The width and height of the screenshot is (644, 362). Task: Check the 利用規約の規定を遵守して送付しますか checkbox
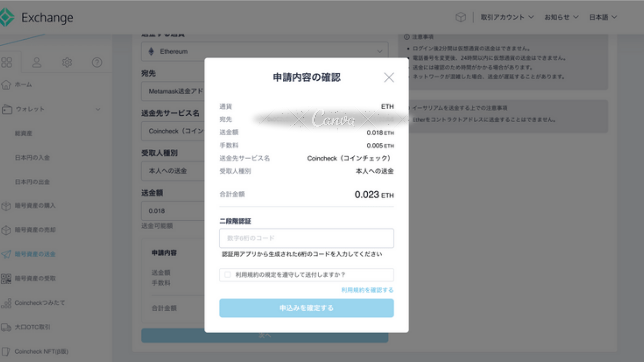[227, 275]
